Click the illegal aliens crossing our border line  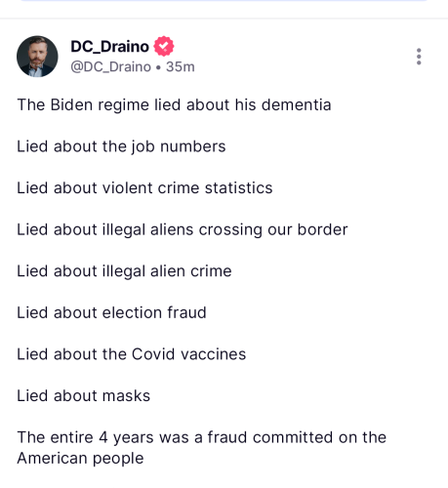click(183, 229)
